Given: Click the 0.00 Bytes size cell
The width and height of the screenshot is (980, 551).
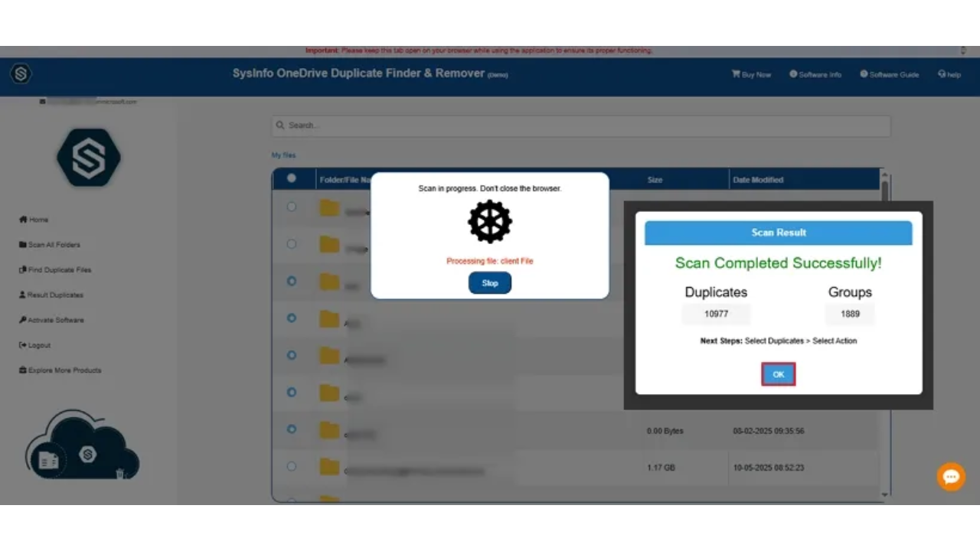Looking at the screenshot, I should (x=665, y=431).
